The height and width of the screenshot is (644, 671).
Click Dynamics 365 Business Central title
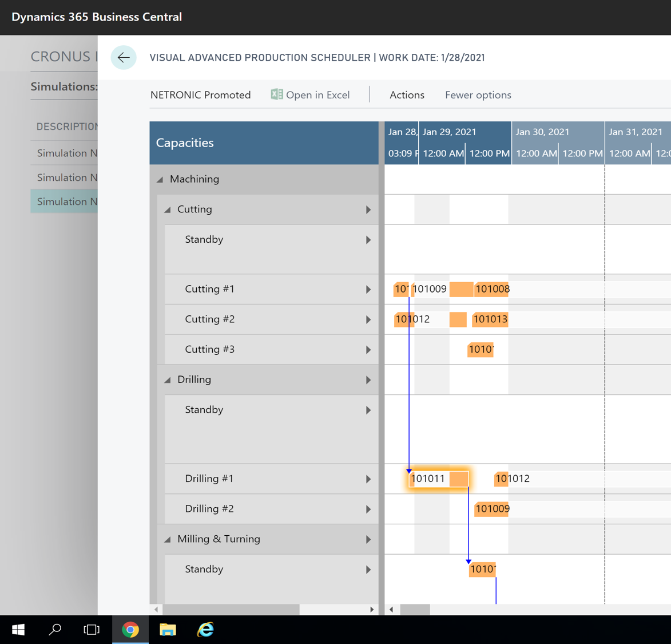point(97,17)
